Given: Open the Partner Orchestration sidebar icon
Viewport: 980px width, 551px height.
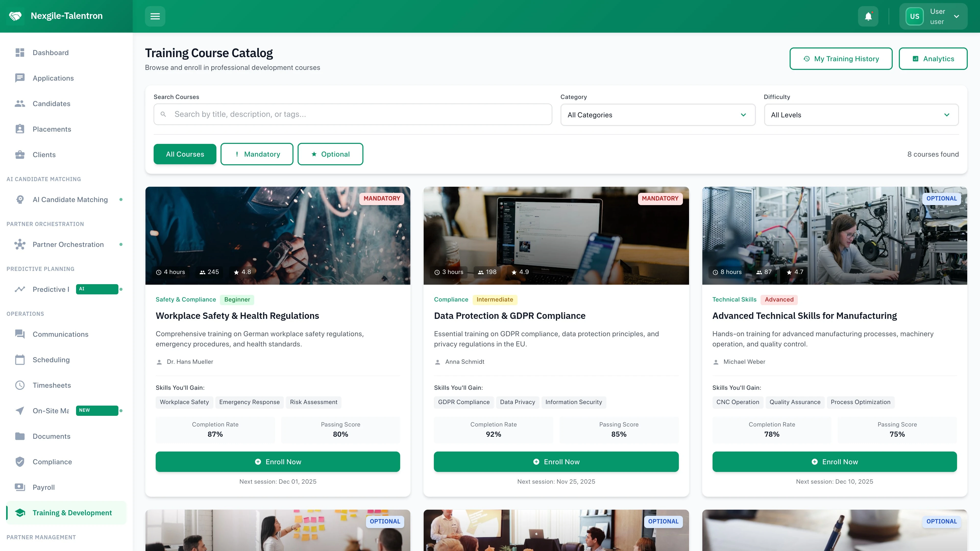Looking at the screenshot, I should coord(19,245).
